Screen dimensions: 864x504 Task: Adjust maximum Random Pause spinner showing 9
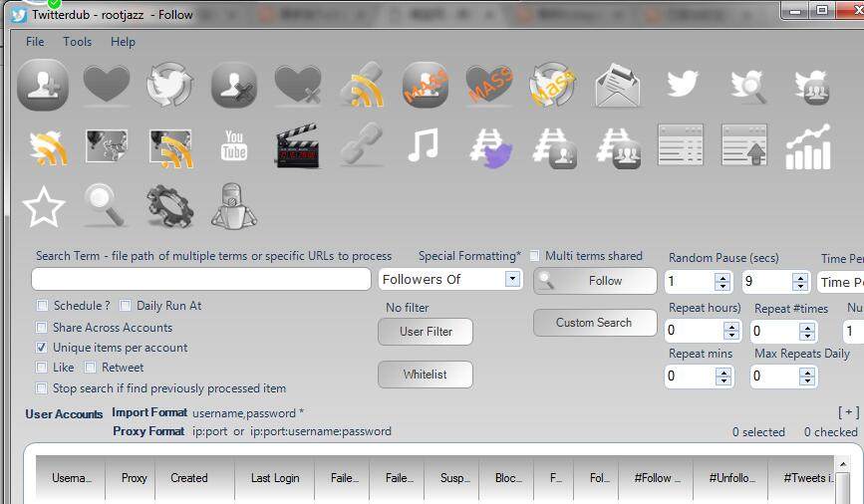tap(800, 282)
